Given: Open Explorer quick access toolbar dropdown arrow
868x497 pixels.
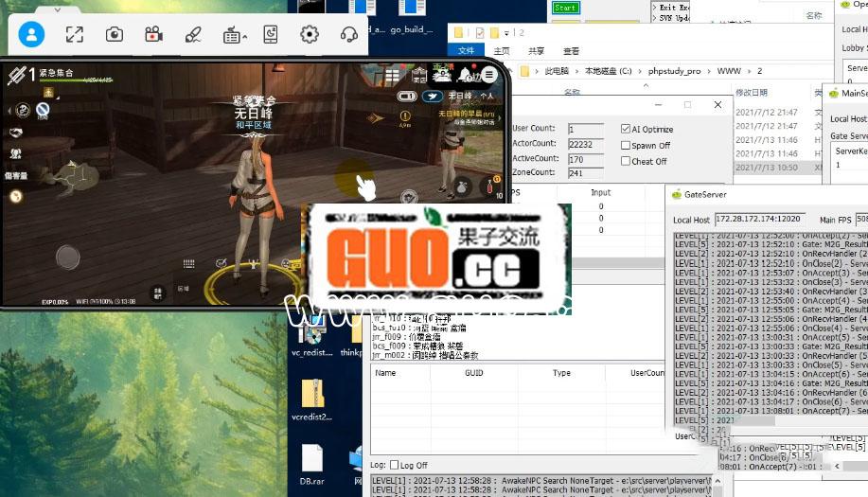Looking at the screenshot, I should coord(506,33).
